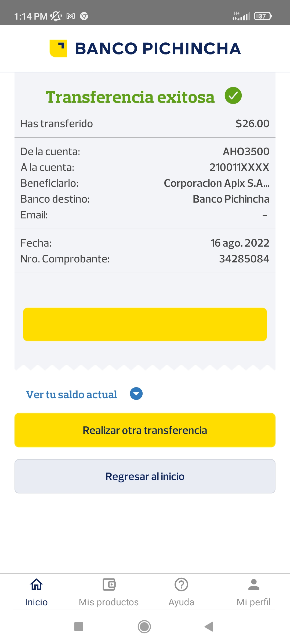Expand the blue saldo actual dropdown arrow
Image resolution: width=290 pixels, height=644 pixels.
click(x=136, y=394)
